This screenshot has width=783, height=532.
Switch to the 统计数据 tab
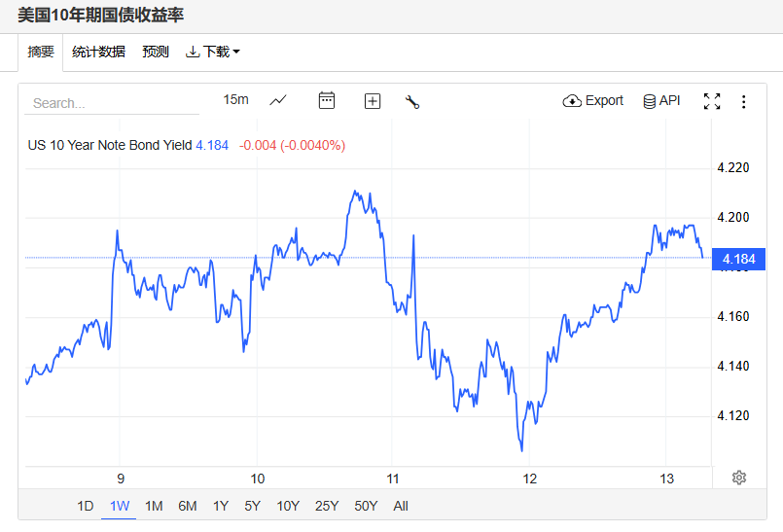tap(98, 52)
